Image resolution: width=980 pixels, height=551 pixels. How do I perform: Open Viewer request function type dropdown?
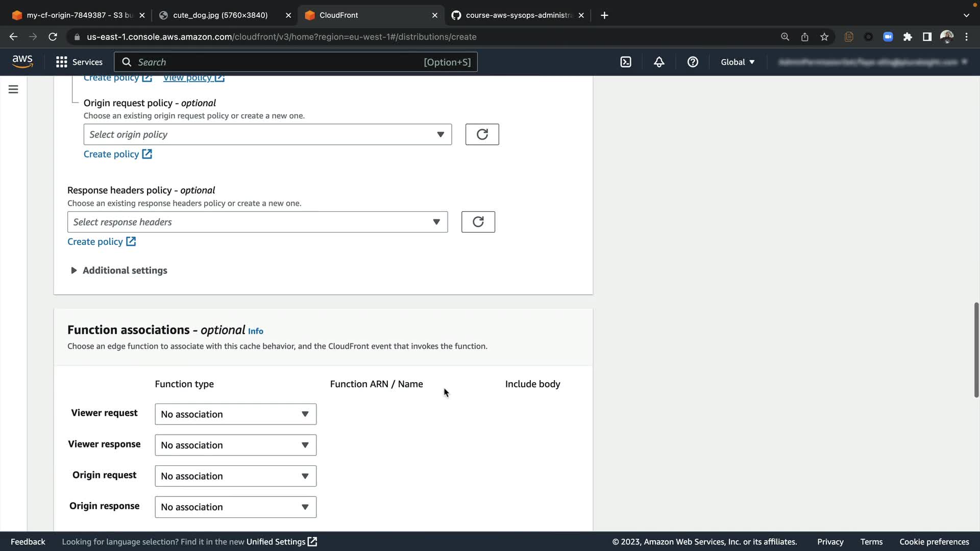tap(235, 414)
